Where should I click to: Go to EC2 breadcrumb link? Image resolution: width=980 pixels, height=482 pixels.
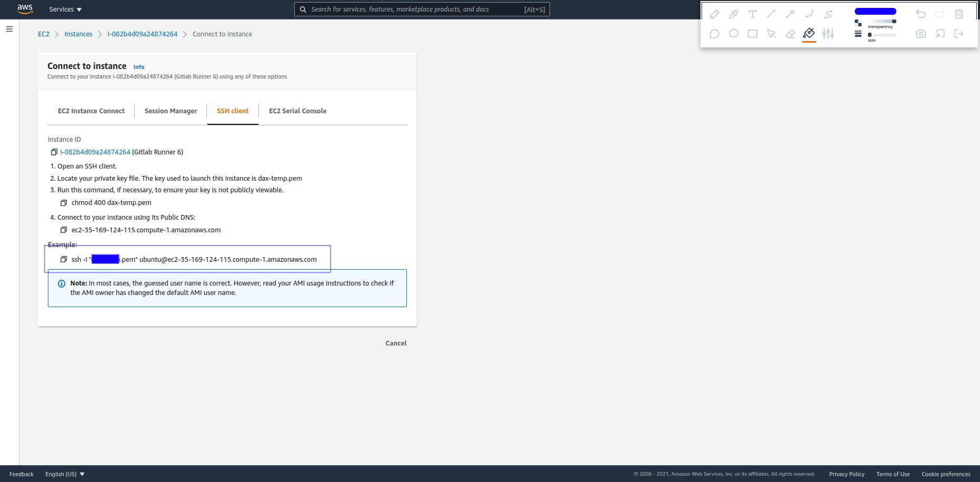pyautogui.click(x=44, y=34)
